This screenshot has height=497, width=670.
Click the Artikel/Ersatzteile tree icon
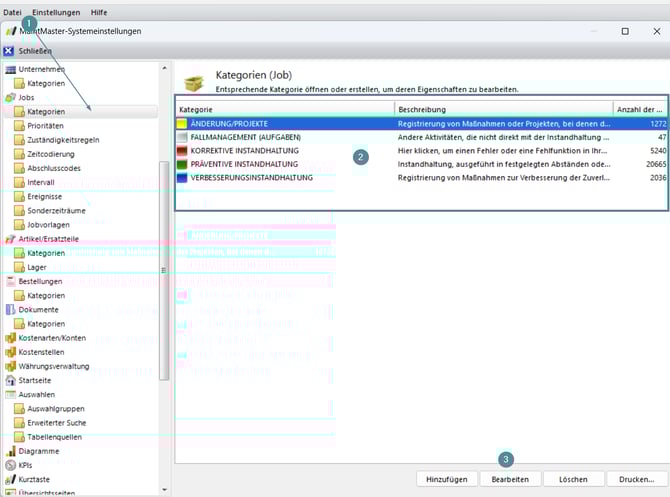[x=10, y=240]
